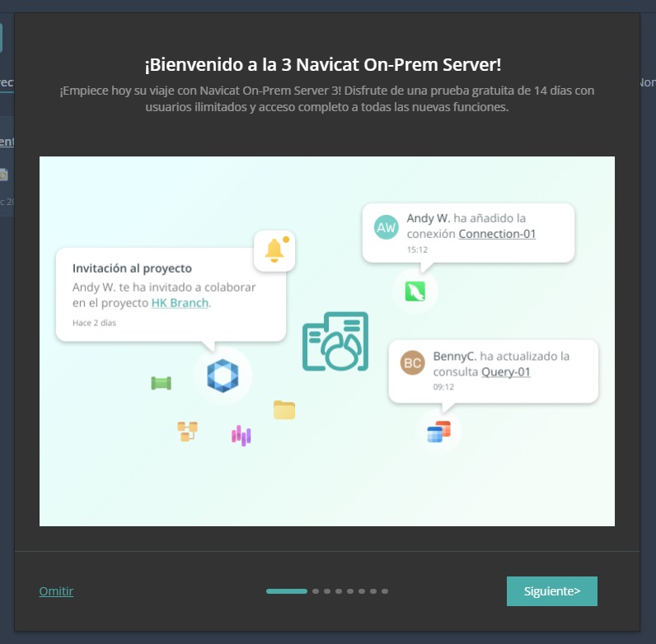The image size is (656, 644).
Task: Open the HK Branch project link
Action: coord(180,303)
